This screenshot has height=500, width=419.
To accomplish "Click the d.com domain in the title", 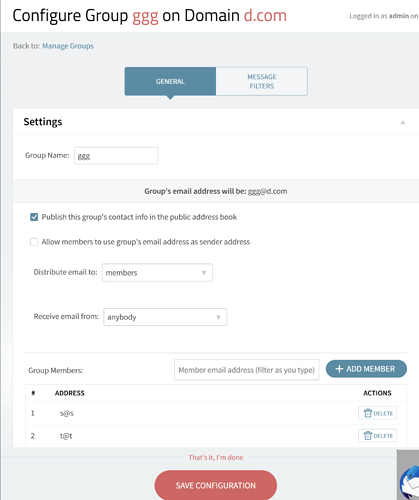I will point(265,15).
